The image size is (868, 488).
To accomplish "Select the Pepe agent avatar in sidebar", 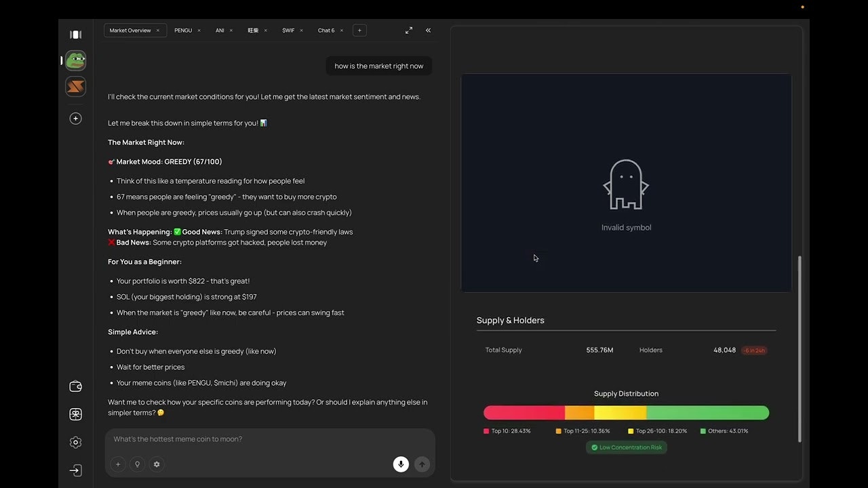I will click(x=75, y=60).
